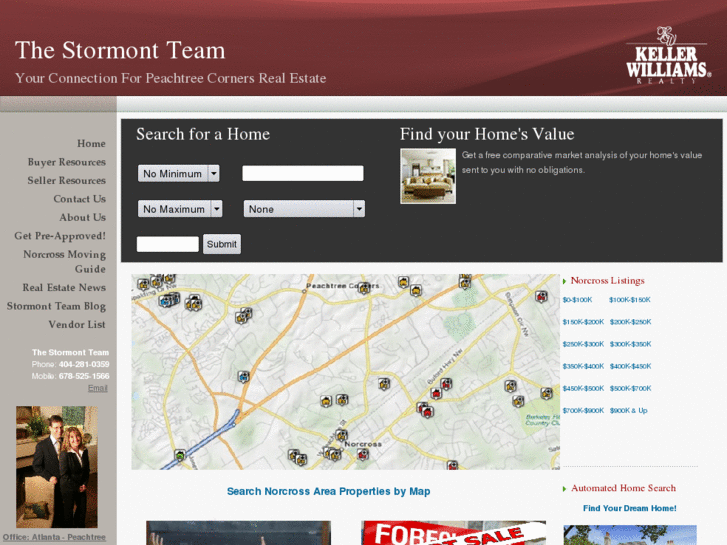The height and width of the screenshot is (545, 727).
Task: Click mobile number 678-525-1566
Action: coord(84,376)
